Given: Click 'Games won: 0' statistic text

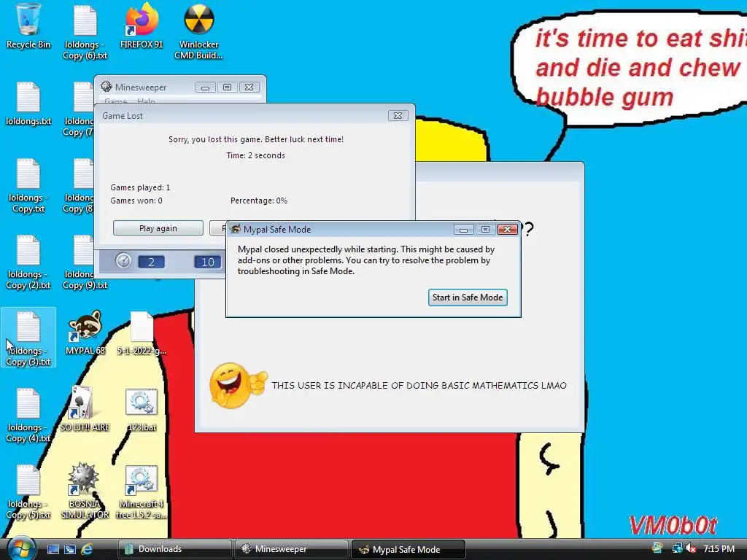Looking at the screenshot, I should [136, 201].
